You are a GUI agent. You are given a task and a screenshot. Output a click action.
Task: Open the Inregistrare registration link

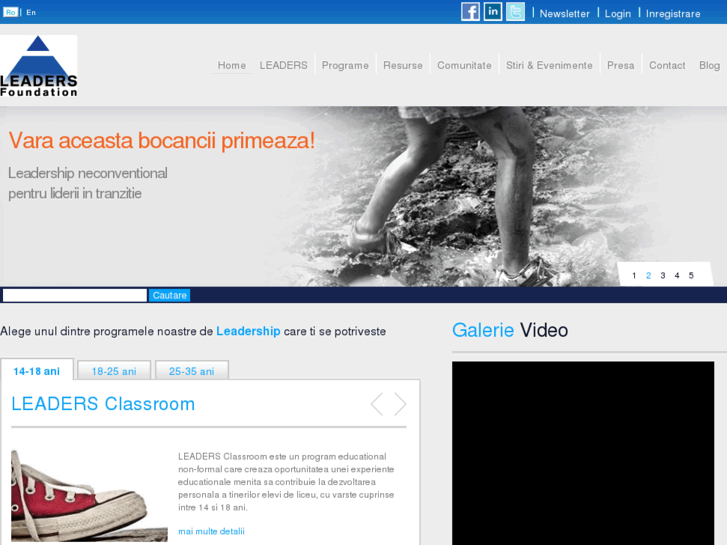(673, 14)
